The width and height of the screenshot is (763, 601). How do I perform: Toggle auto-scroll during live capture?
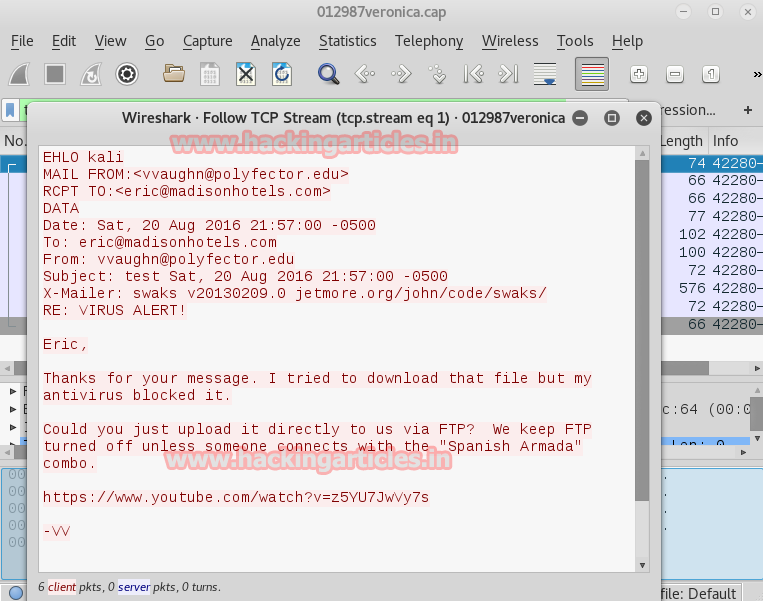click(x=545, y=74)
